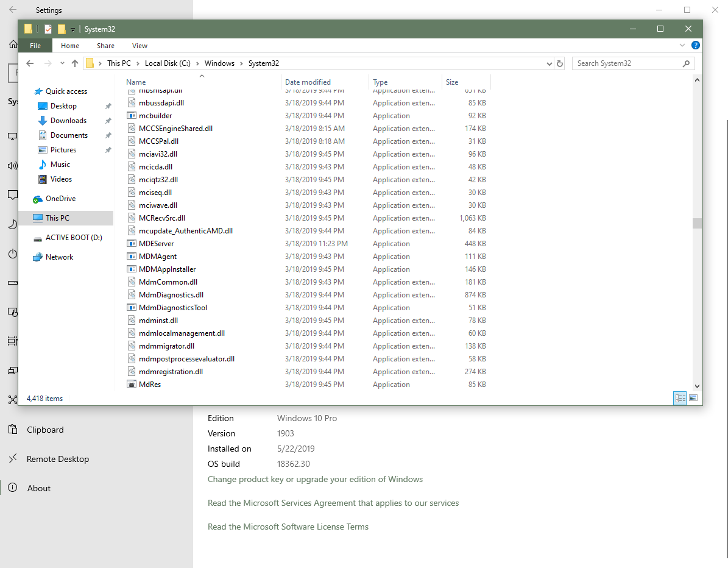Viewport: 728px width, 568px height.
Task: Click Change product key or upgrade link
Action: tap(315, 479)
